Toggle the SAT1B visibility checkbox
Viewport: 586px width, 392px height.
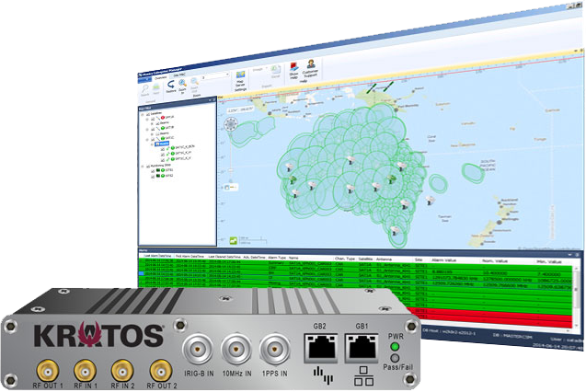153,130
